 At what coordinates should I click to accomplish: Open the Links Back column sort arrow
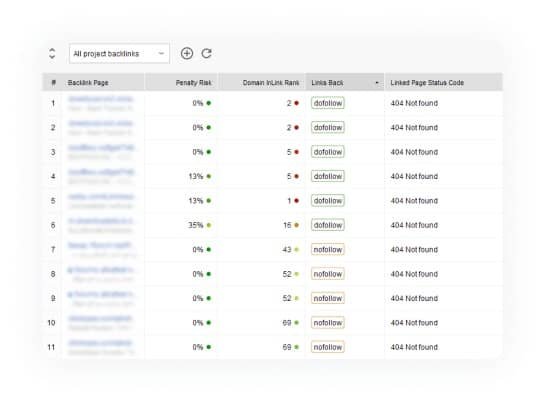[377, 83]
